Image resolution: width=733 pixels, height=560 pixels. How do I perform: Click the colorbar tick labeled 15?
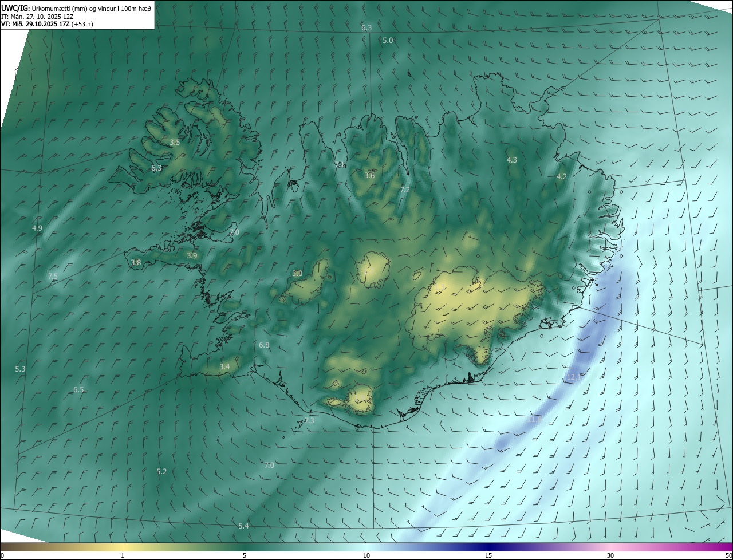coord(488,555)
